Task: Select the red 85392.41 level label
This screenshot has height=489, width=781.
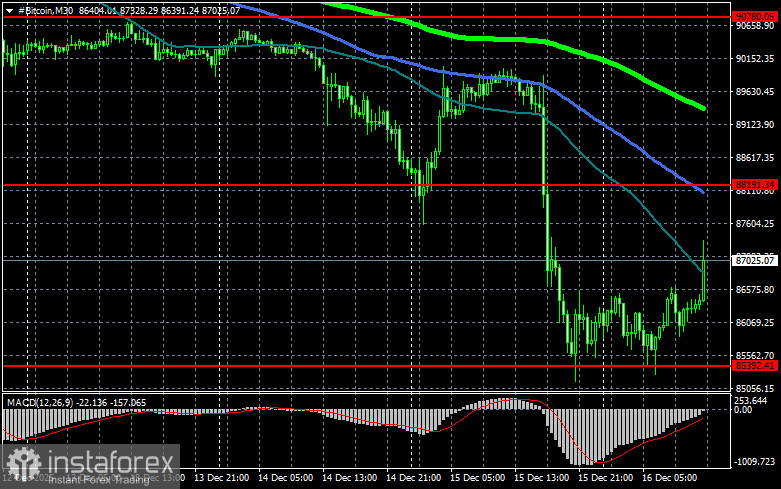Action: click(x=755, y=366)
